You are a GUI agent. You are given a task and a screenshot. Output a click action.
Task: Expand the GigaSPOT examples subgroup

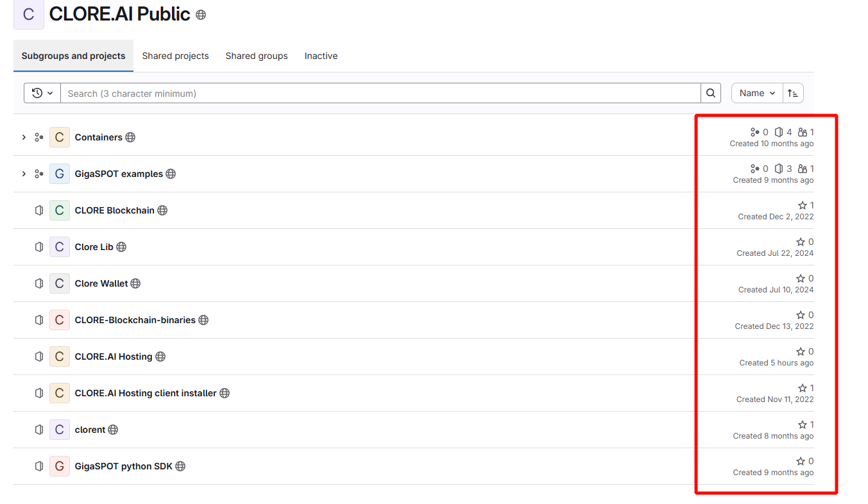[24, 174]
